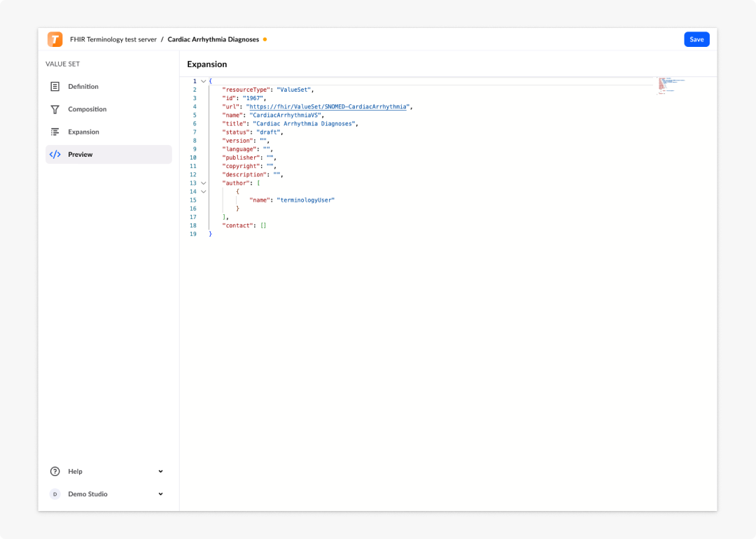This screenshot has height=539, width=756.
Task: Open the Definition section icon
Action: pyautogui.click(x=55, y=86)
